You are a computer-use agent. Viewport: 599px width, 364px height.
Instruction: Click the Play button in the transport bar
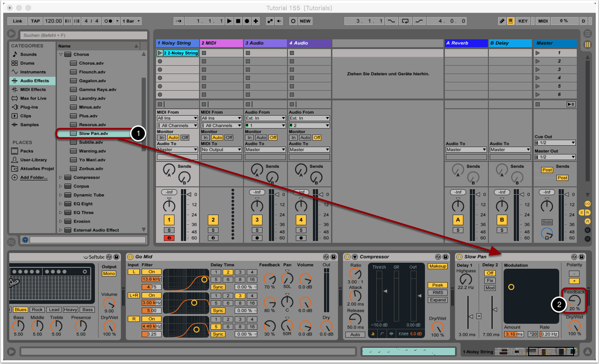229,21
